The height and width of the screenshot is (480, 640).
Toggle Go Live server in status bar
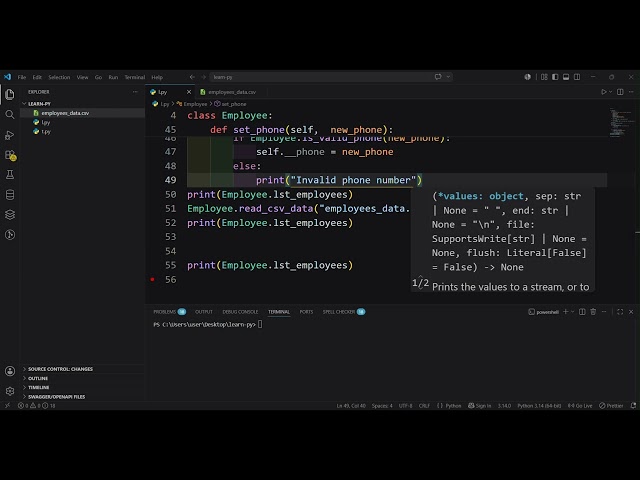pyautogui.click(x=580, y=406)
